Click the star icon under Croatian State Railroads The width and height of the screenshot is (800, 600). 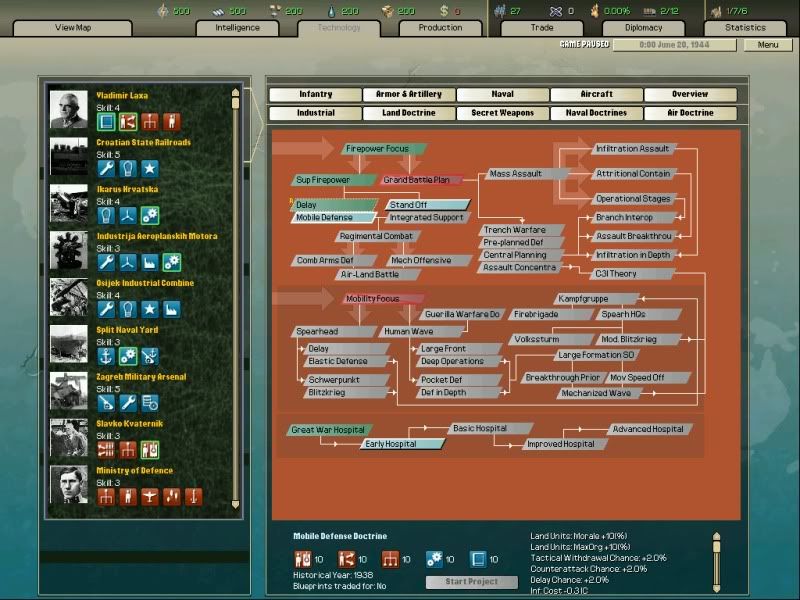pos(150,168)
